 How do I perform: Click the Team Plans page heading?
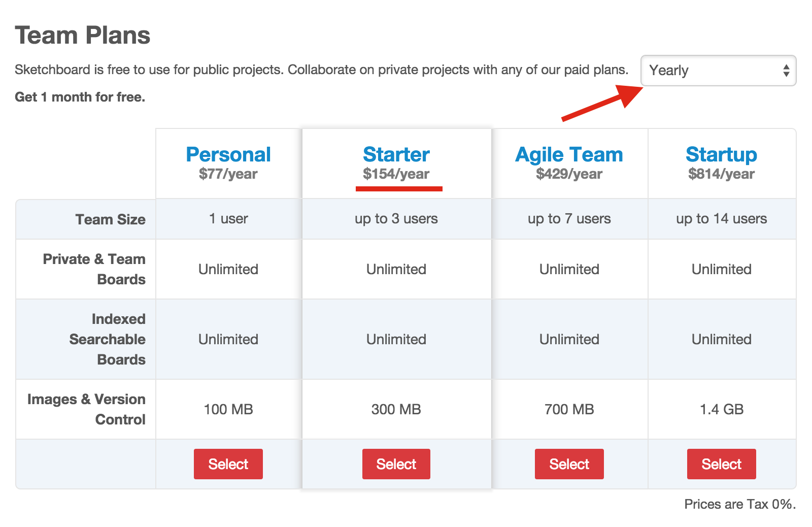[83, 36]
